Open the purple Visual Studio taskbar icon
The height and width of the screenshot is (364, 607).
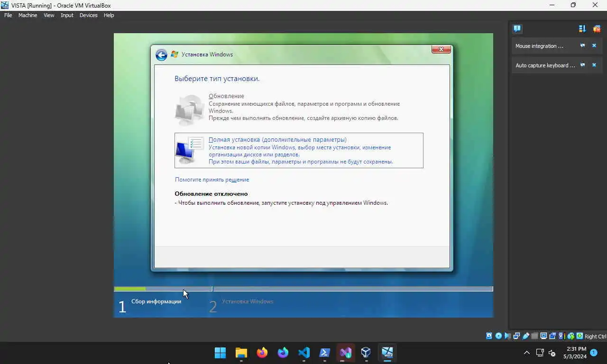pyautogui.click(x=346, y=353)
